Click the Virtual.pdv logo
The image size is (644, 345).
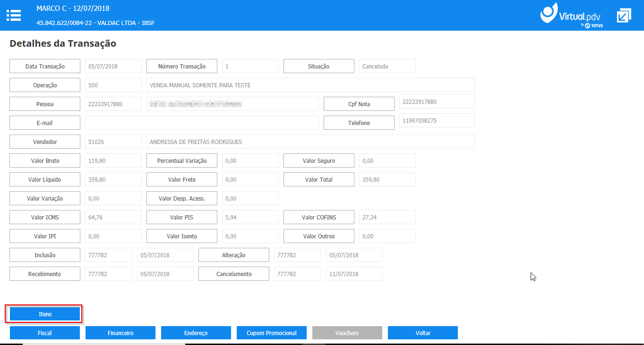pyautogui.click(x=571, y=16)
